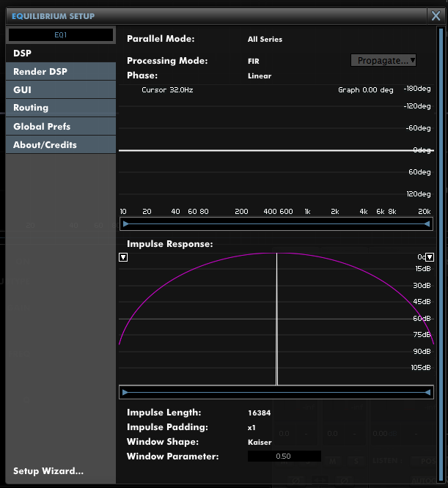Switch to the GUI tab
Image resolution: width=448 pixels, height=488 pixels.
click(61, 90)
